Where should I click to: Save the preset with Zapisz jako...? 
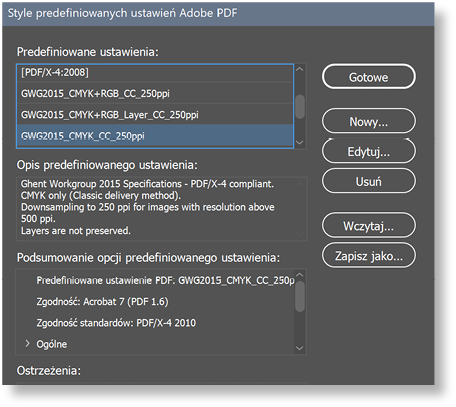click(369, 256)
